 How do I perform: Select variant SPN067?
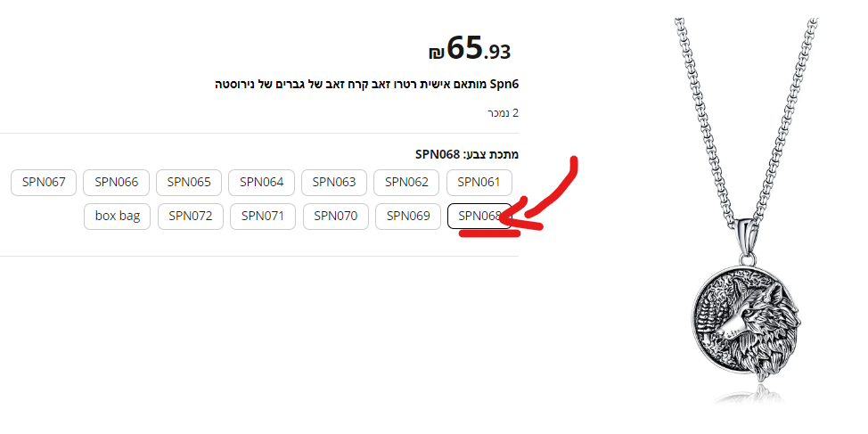(45, 182)
